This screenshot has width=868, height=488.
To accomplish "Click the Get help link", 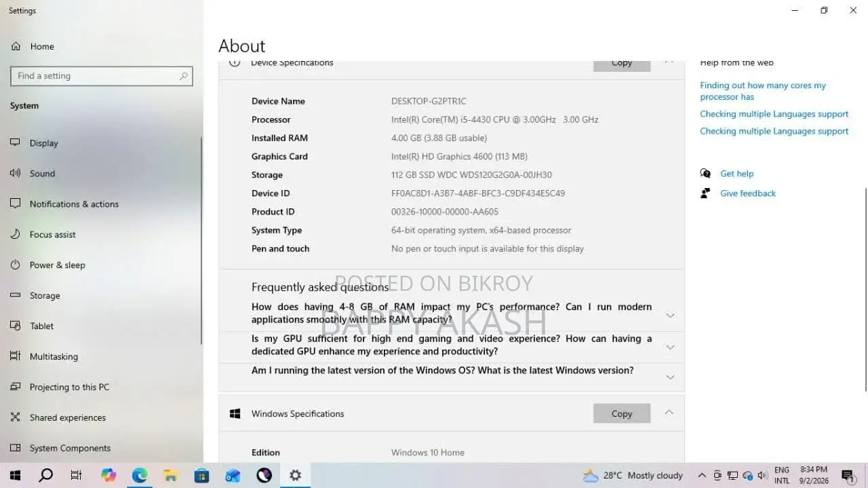I will pyautogui.click(x=736, y=174).
